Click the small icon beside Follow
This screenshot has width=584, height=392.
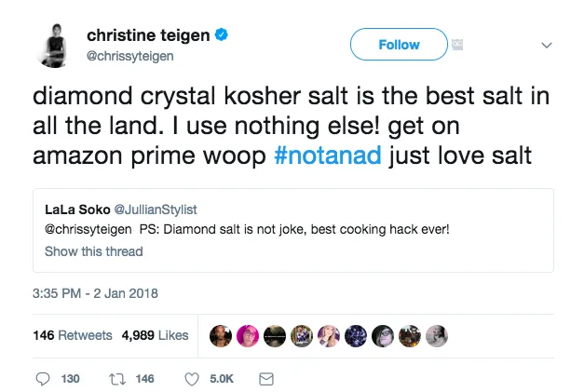click(x=457, y=44)
